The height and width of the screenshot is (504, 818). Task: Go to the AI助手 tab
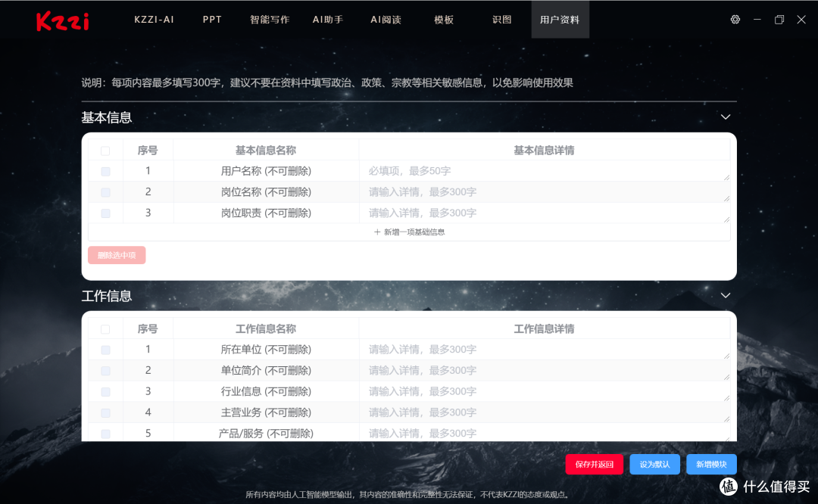coord(328,19)
